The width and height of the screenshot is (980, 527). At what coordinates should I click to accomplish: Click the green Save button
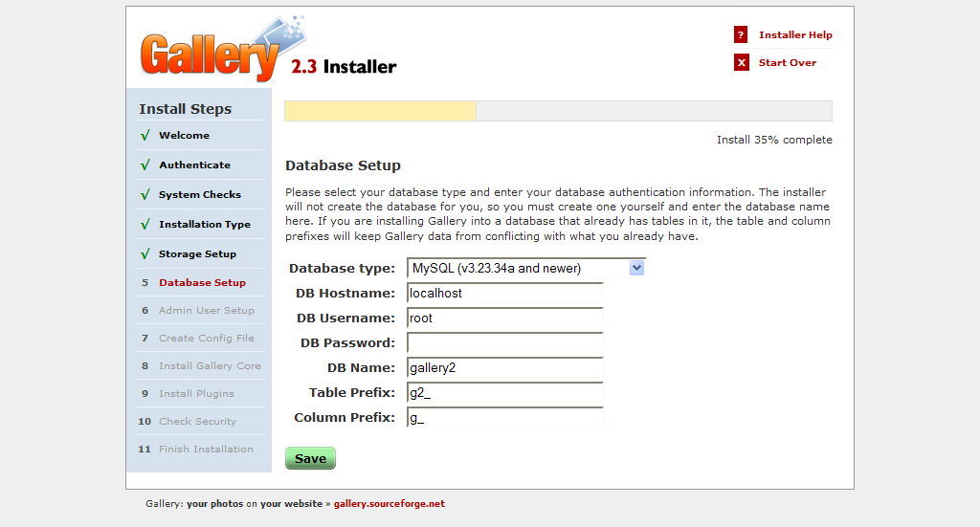pyautogui.click(x=311, y=458)
